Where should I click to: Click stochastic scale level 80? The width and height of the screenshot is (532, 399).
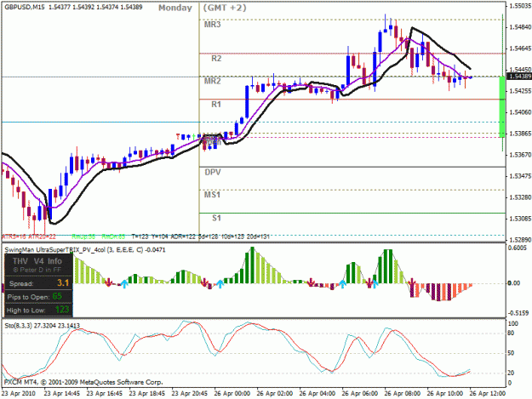(x=511, y=333)
